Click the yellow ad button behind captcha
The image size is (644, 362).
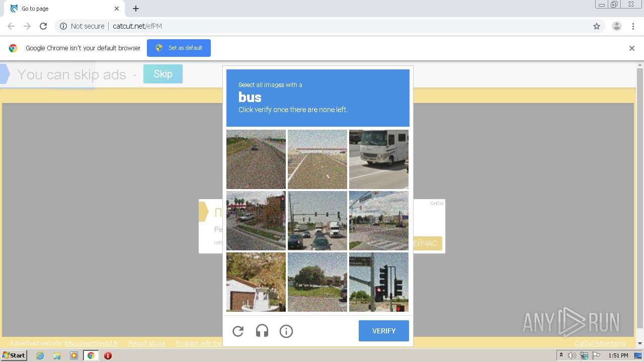(x=428, y=243)
